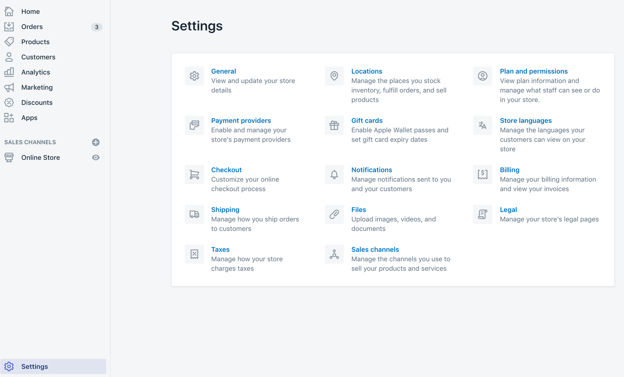
Task: Add a sales channel with plus icon
Action: coord(96,142)
